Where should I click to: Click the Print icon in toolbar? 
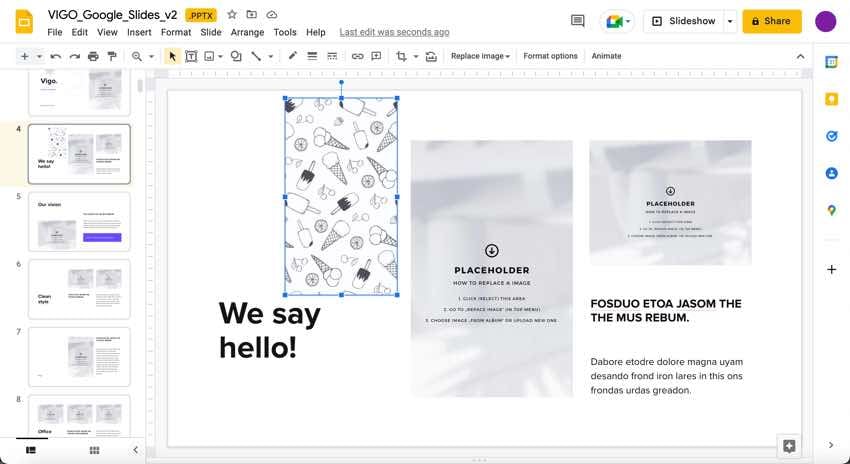click(x=93, y=56)
